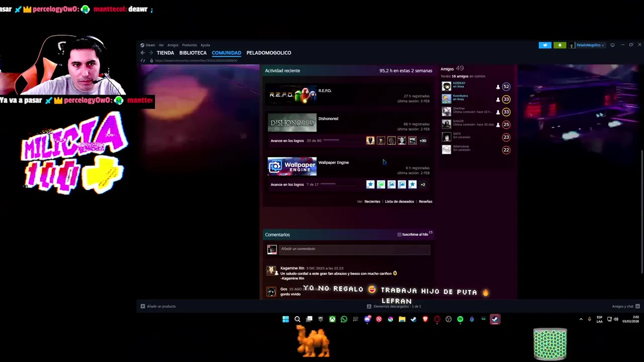Open Lista de deseados link

pos(399,202)
